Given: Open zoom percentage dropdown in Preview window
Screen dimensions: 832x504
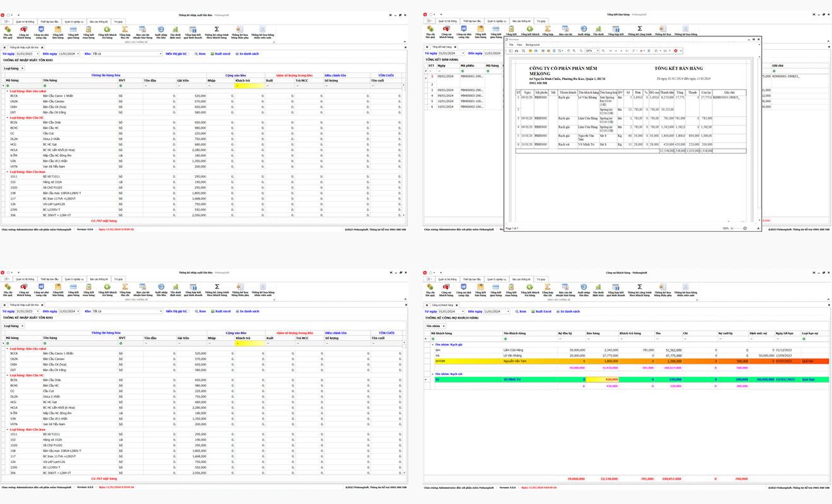Looking at the screenshot, I should pos(597,51).
